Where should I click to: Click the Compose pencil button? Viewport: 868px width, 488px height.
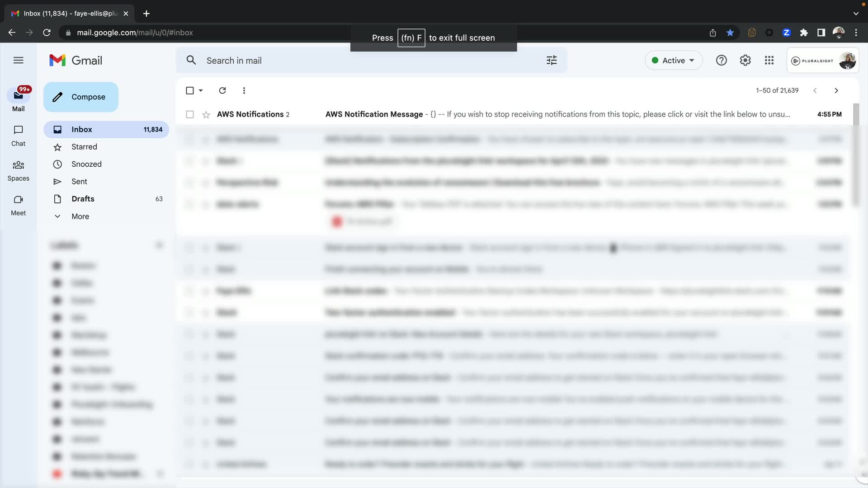tap(81, 97)
